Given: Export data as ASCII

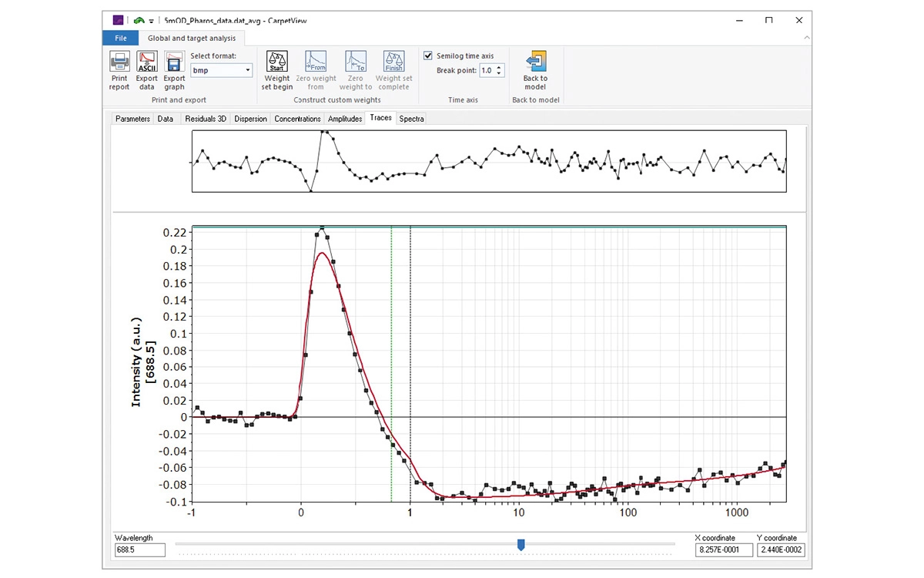Looking at the screenshot, I should coord(146,62).
